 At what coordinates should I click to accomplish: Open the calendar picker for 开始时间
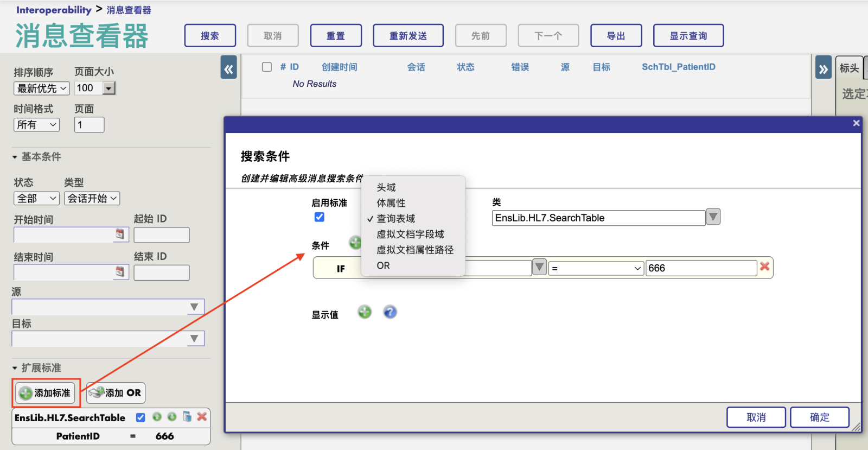click(x=120, y=234)
